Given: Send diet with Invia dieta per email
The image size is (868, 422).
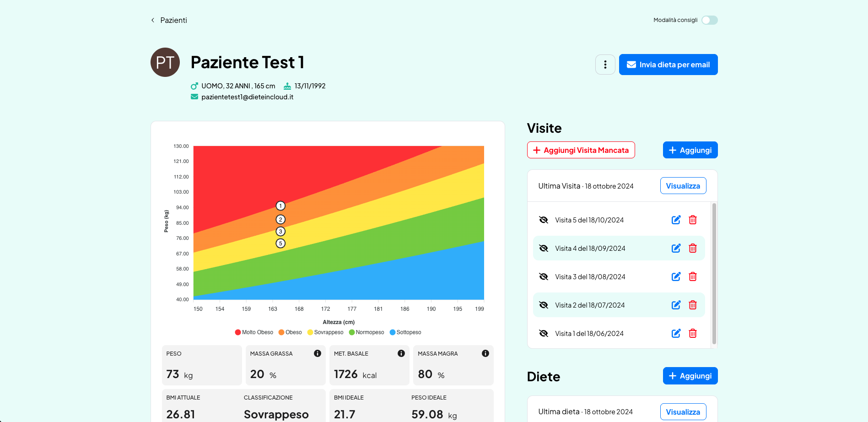Looking at the screenshot, I should [668, 65].
